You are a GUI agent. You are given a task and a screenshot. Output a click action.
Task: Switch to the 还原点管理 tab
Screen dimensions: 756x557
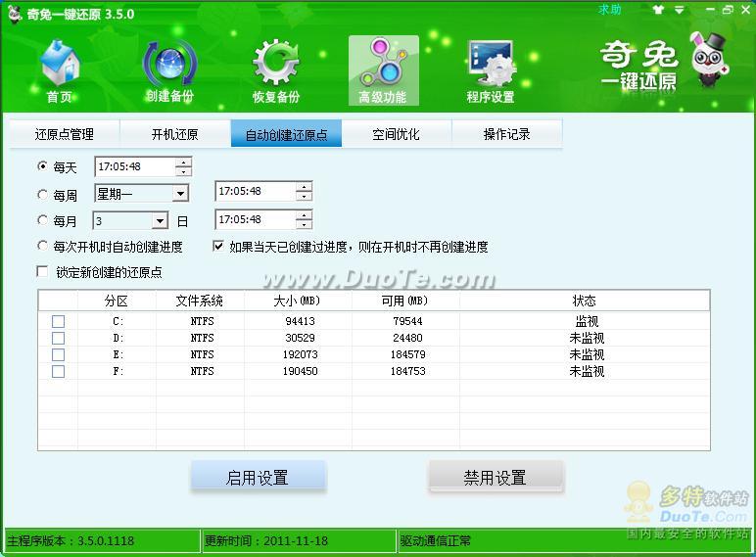65,133
